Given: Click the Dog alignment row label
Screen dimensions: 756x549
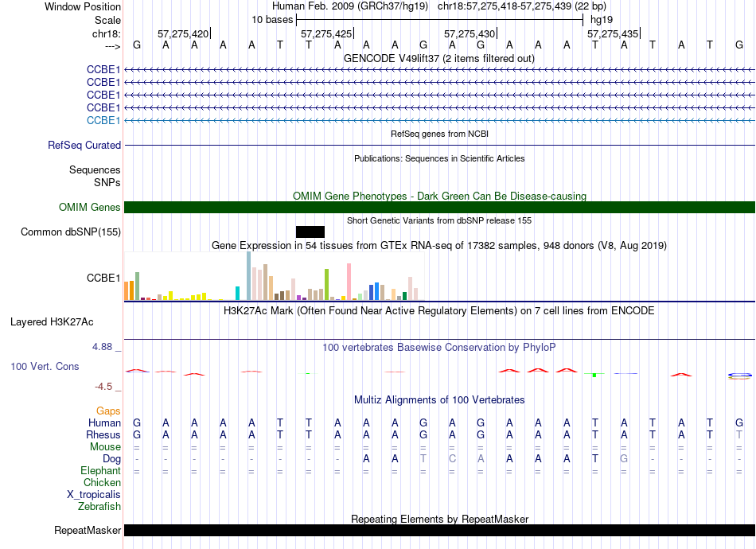Looking at the screenshot, I should [111, 459].
